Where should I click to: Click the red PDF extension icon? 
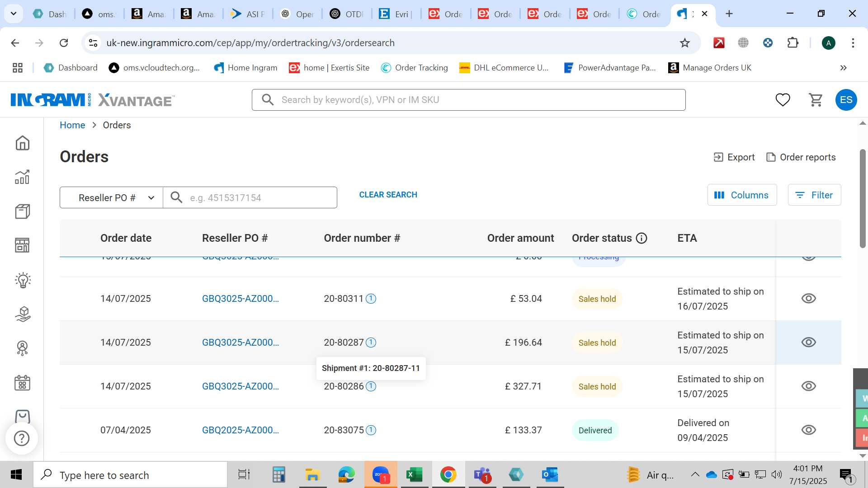pos(719,43)
